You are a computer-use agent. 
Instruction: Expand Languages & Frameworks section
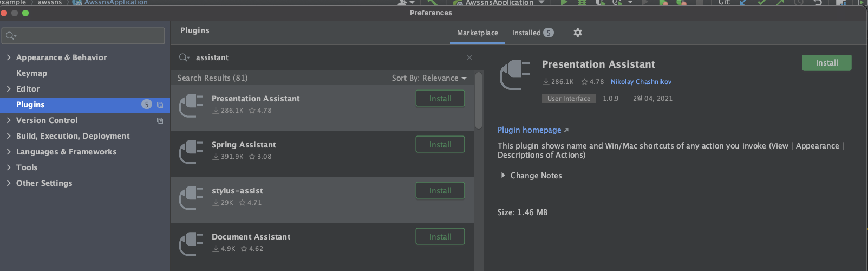[9, 152]
